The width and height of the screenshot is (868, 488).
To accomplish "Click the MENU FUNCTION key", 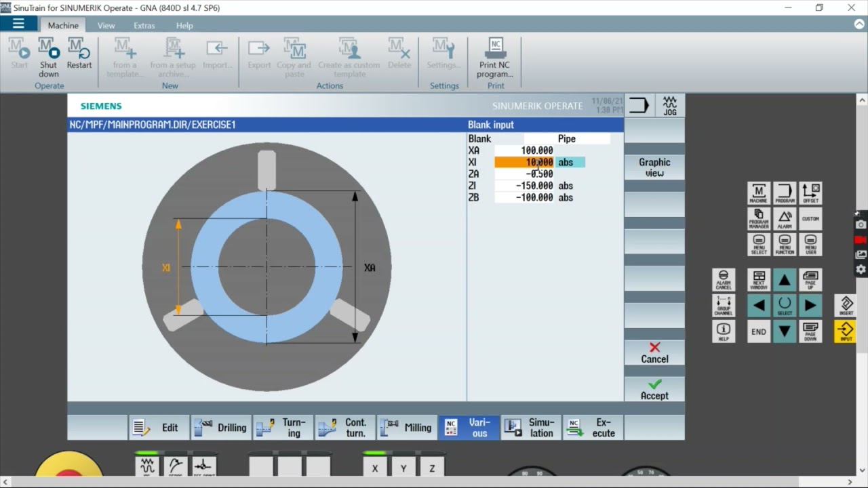I will tap(785, 245).
